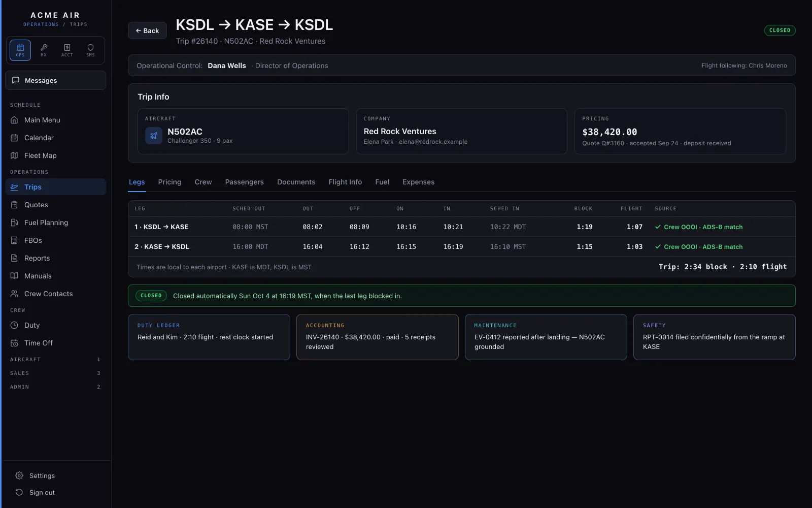812x508 pixels.
Task: Click the Settings gear icon
Action: click(x=19, y=475)
